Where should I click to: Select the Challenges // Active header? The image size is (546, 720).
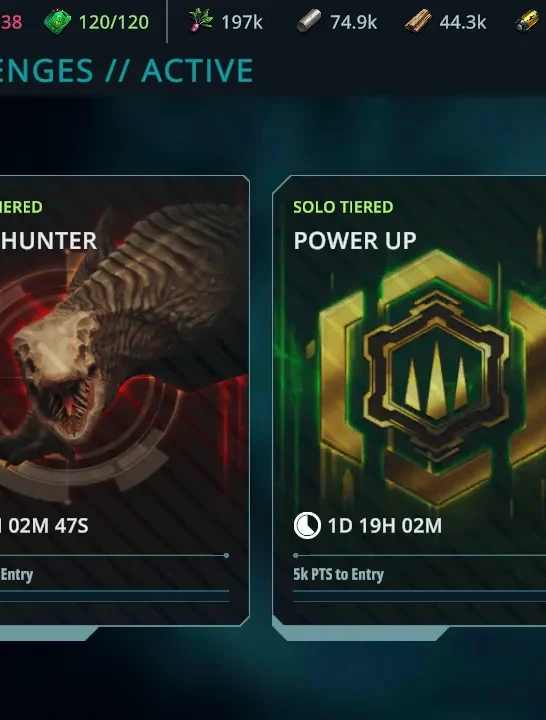pos(126,71)
